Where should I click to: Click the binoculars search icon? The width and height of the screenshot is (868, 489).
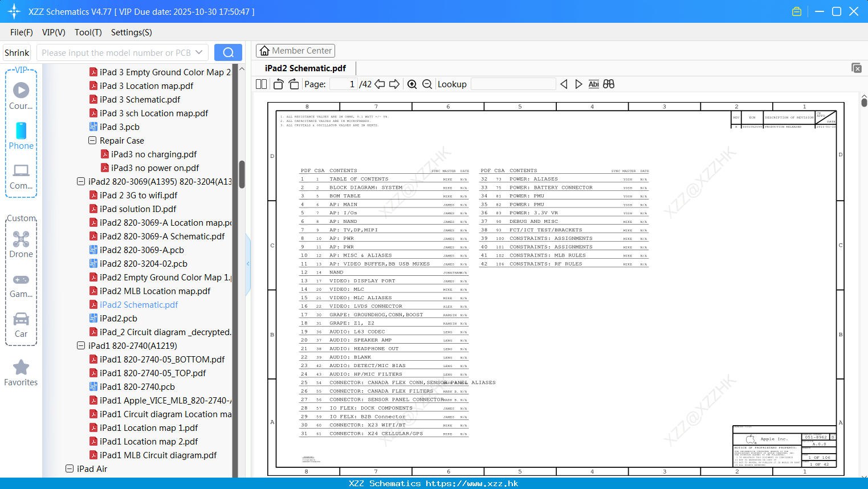pos(609,84)
